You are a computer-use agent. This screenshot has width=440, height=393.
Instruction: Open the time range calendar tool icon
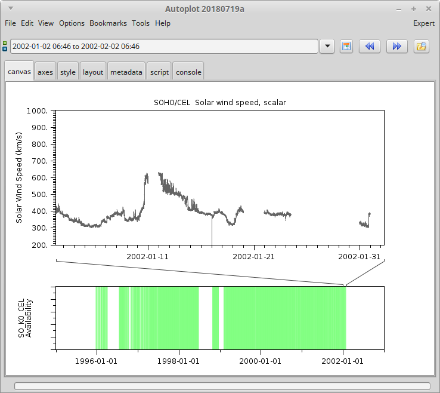346,46
